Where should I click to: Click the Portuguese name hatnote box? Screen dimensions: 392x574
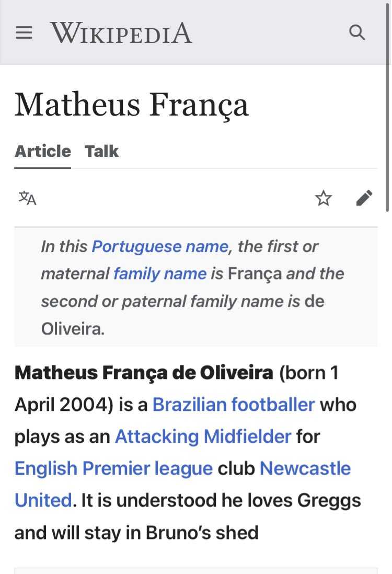point(196,287)
